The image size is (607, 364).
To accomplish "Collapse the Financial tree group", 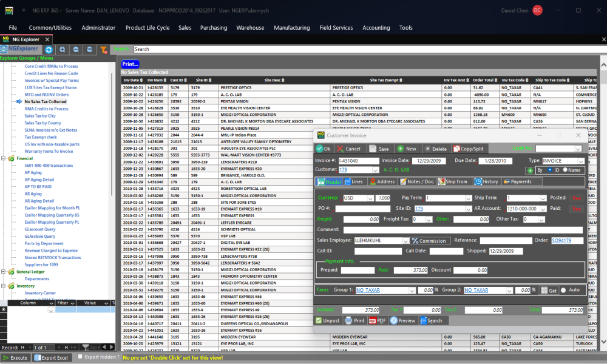I will click(x=4, y=158).
